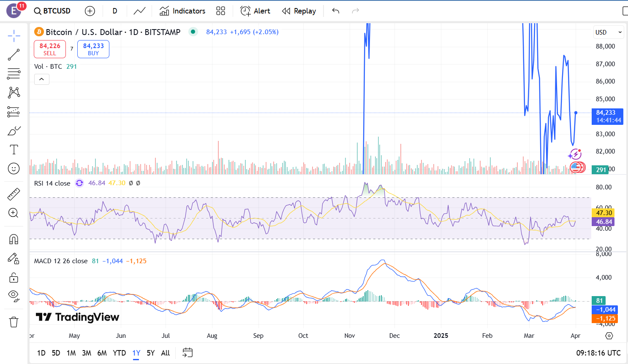This screenshot has height=364, width=628.
Task: Open the Indicators menu
Action: click(x=182, y=11)
